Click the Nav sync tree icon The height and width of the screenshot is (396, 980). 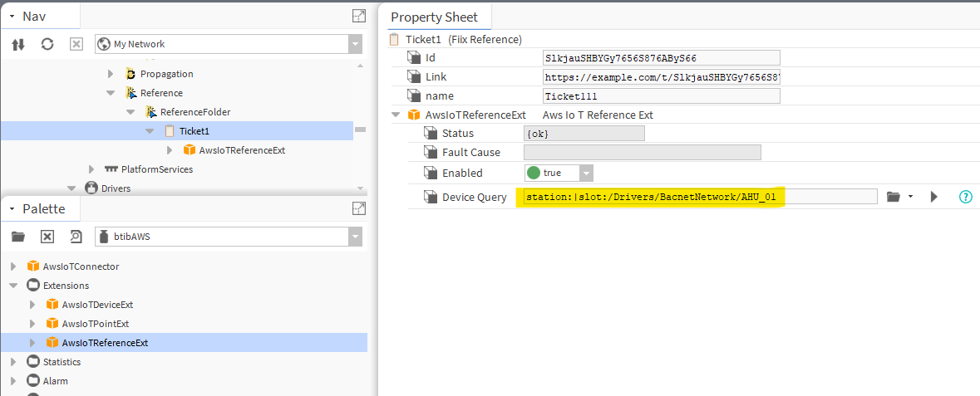tap(18, 44)
